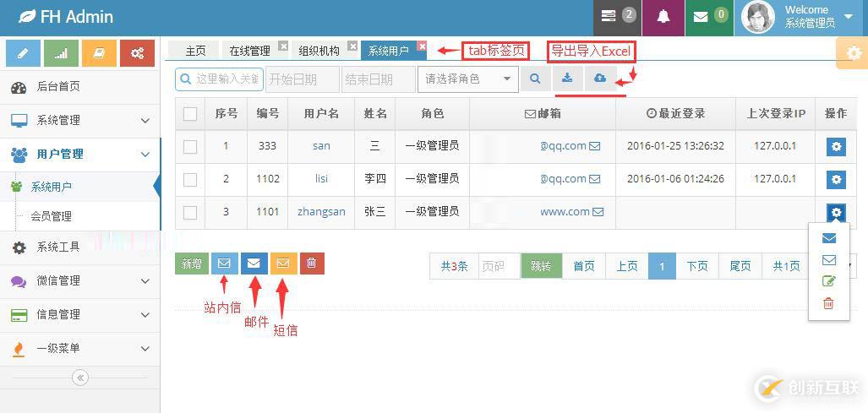Click the 开始日期 date field

(303, 79)
